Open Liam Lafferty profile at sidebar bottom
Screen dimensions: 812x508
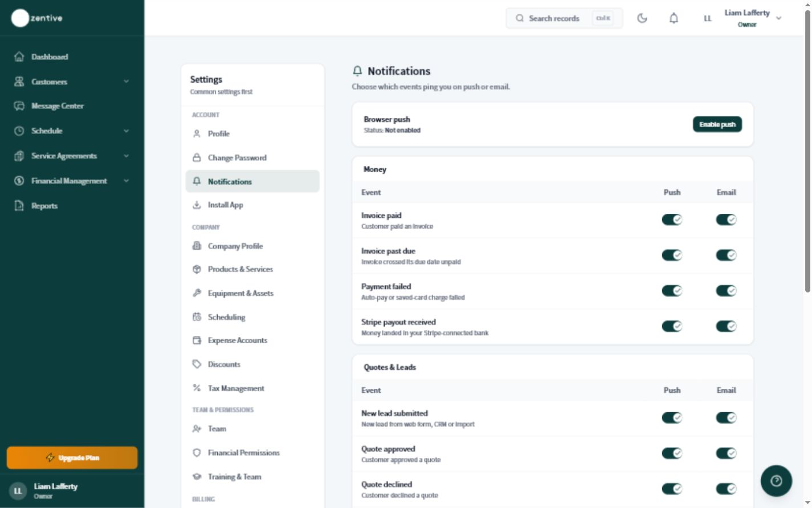coord(72,490)
